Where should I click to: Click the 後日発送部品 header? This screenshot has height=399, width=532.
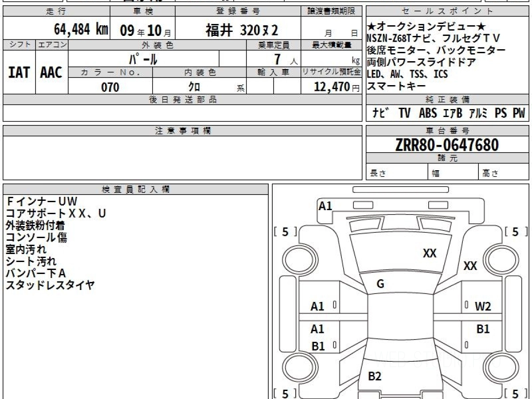click(x=183, y=100)
